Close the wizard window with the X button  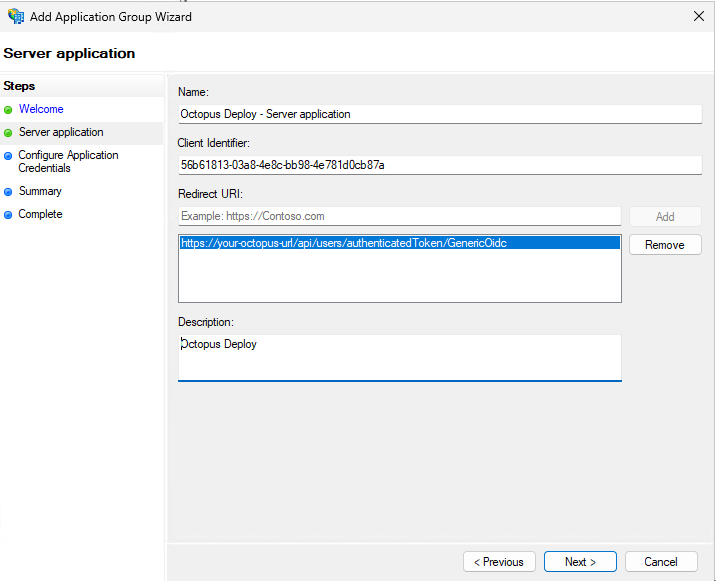[697, 16]
